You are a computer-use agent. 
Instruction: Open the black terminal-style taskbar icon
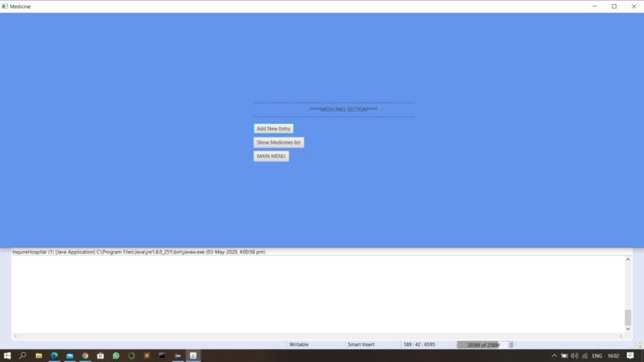[162, 356]
